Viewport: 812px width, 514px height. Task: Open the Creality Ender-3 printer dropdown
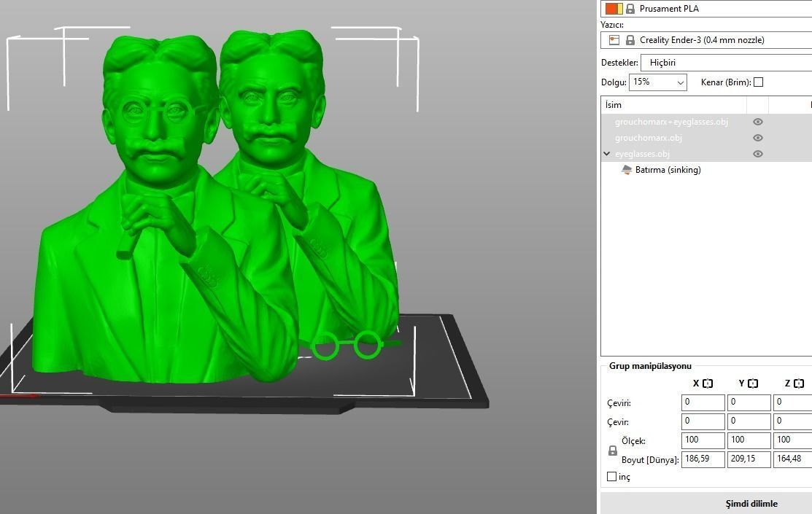pyautogui.click(x=706, y=40)
